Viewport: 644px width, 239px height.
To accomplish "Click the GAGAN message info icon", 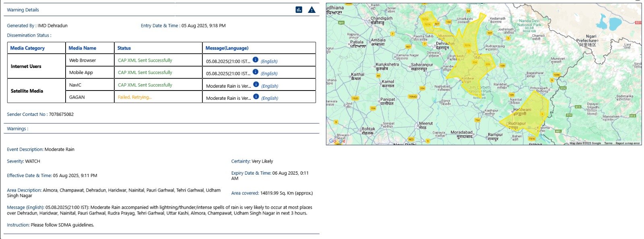I will 256,97.
